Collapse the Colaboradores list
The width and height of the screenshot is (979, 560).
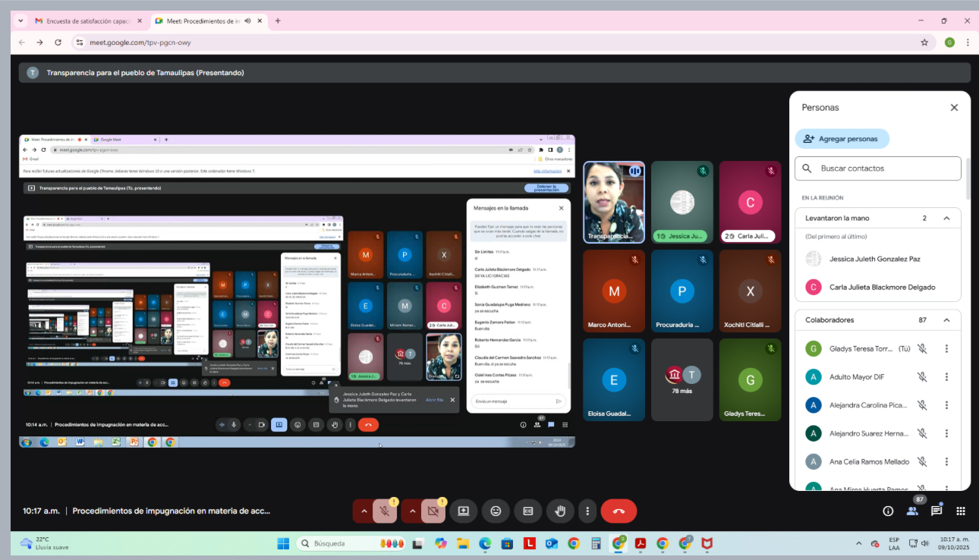[x=946, y=320]
